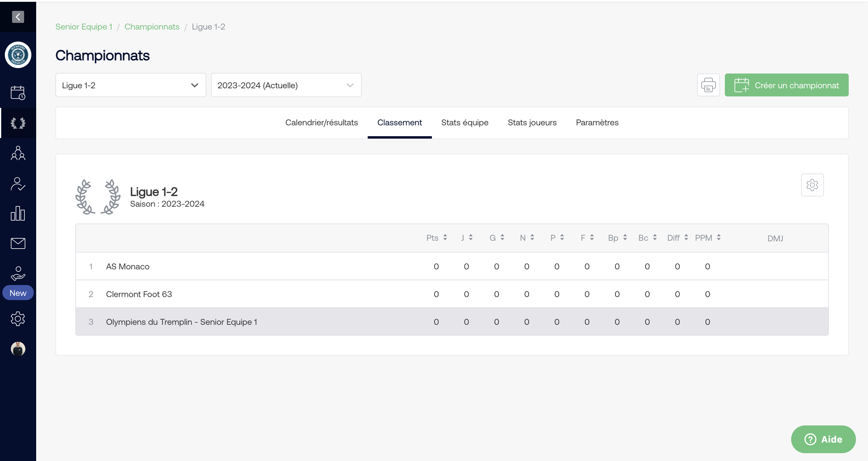This screenshot has width=868, height=461.
Task: Switch to Stats joueurs tab
Action: tap(532, 122)
